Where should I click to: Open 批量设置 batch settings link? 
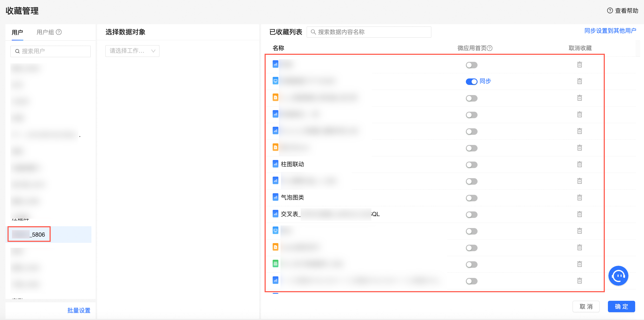[x=79, y=310]
